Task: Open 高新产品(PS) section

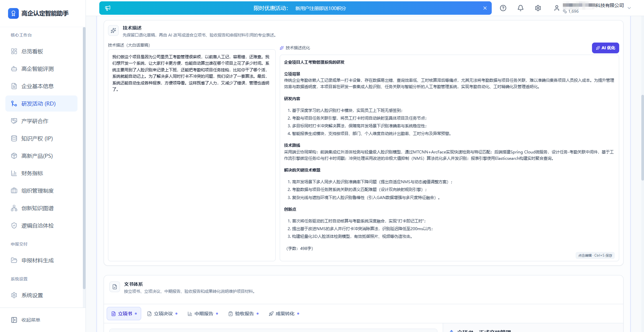Action: (41, 156)
